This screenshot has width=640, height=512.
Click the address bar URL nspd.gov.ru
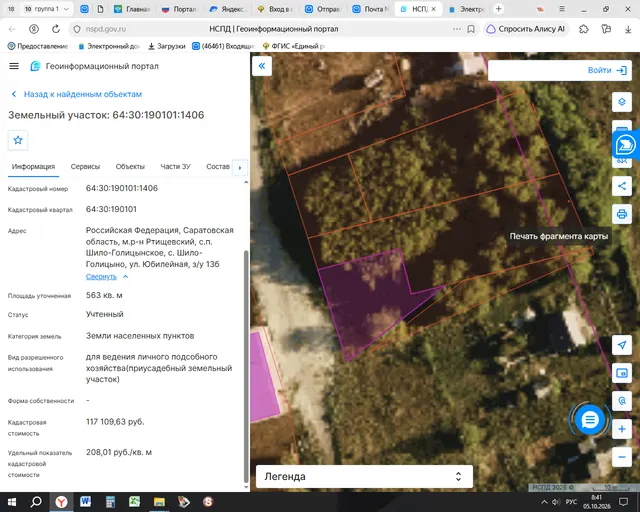105,29
